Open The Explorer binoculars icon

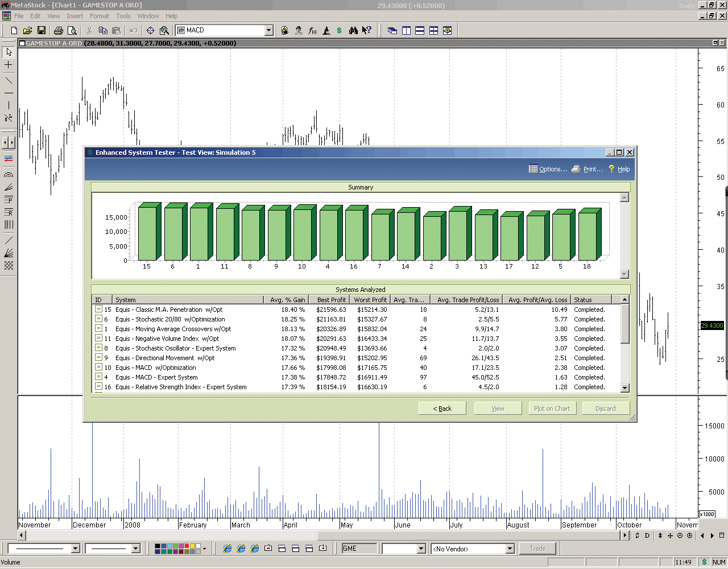click(353, 31)
